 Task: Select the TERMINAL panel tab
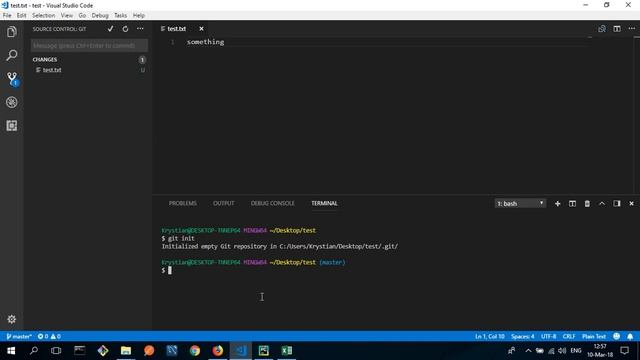tap(324, 203)
